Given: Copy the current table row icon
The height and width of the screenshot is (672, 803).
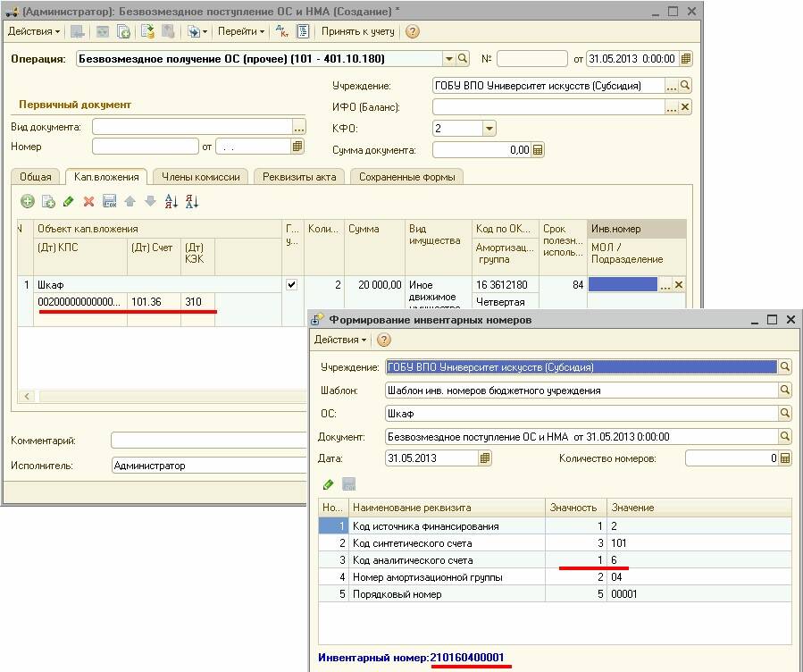Looking at the screenshot, I should [48, 201].
